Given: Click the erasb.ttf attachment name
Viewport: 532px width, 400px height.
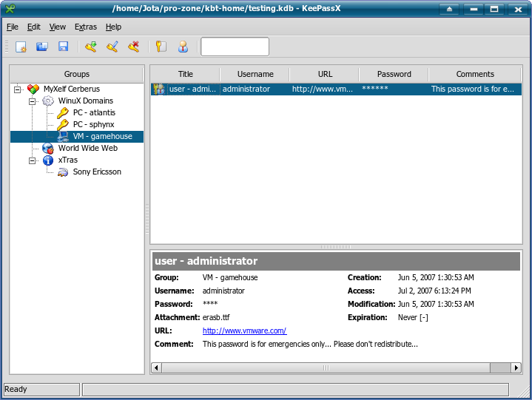Looking at the screenshot, I should tap(216, 318).
